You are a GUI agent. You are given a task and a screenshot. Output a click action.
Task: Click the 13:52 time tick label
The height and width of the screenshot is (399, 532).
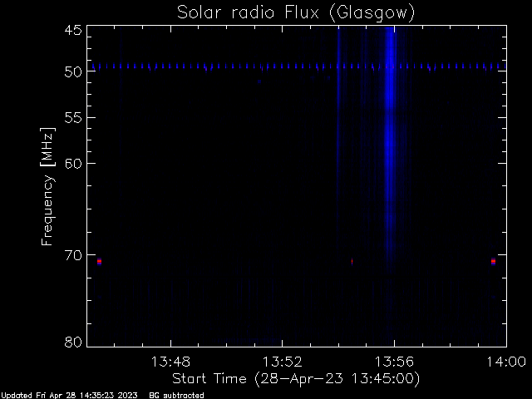[283, 362]
